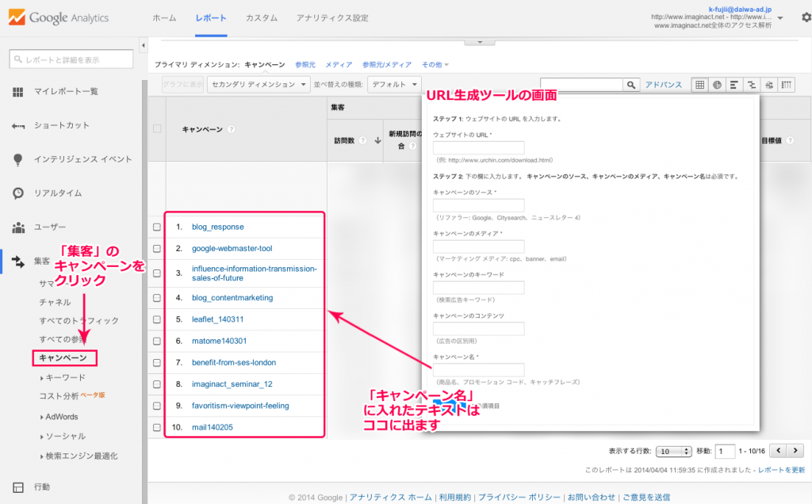This screenshot has width=812, height=504.
Task: Expand the collapsed chart panel handle
Action: click(x=480, y=42)
